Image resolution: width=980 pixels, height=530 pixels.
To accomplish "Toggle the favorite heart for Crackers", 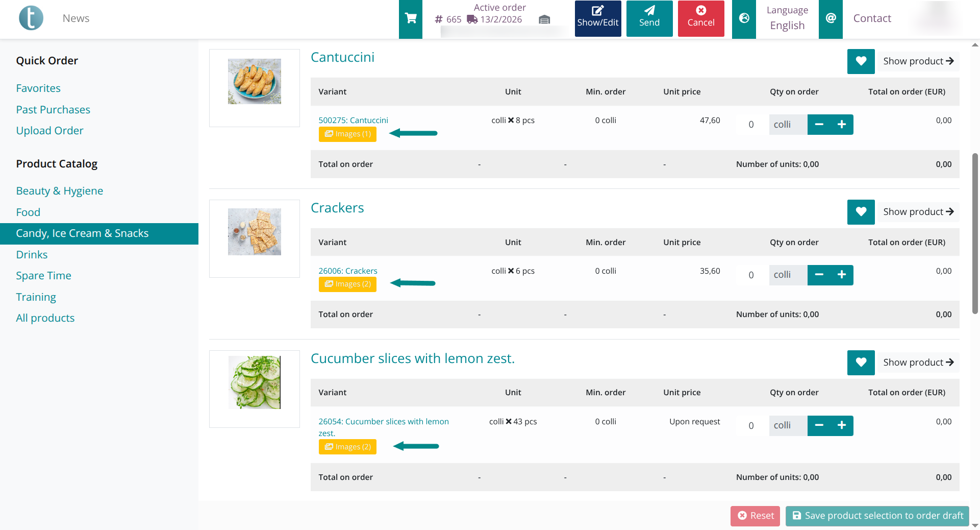I will [861, 212].
